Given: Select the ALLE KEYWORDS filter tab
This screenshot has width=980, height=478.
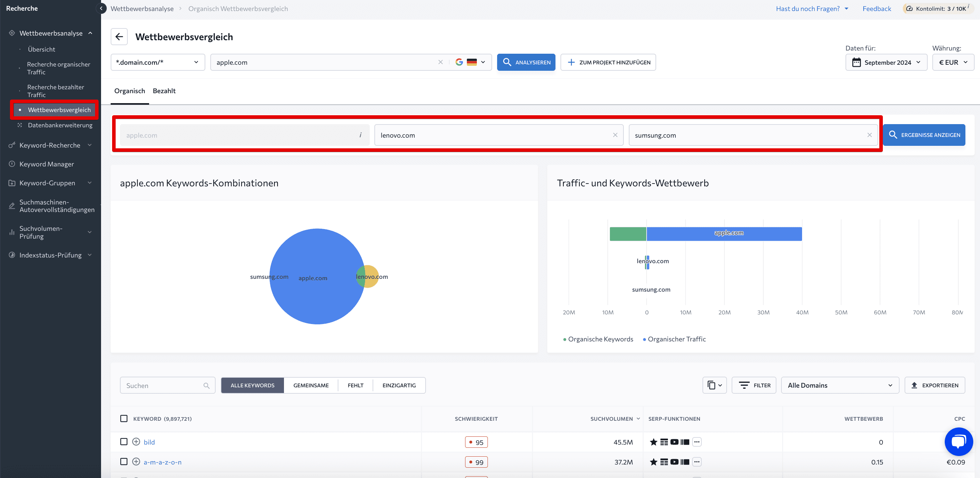Looking at the screenshot, I should pyautogui.click(x=252, y=385).
